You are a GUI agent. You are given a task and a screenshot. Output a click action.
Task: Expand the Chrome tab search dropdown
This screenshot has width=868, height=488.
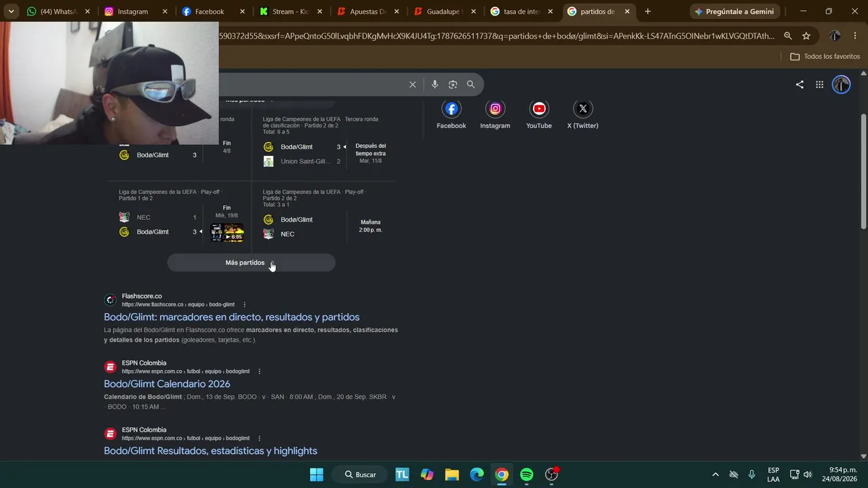[11, 12]
